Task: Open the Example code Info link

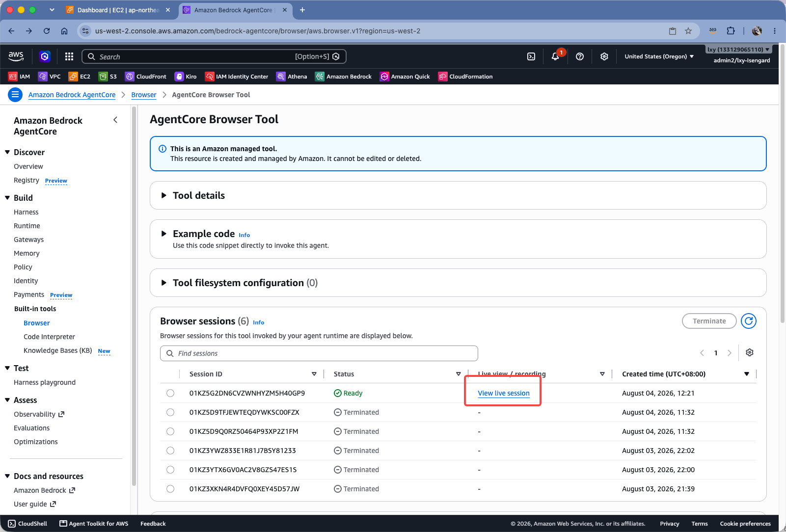Action: [244, 235]
